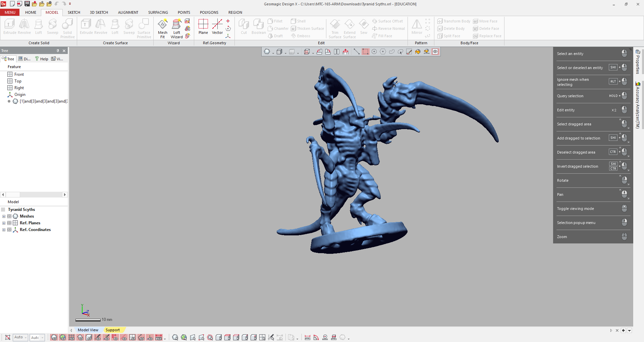The width and height of the screenshot is (644, 342).
Task: Switch to the POLYGONS ribbon tab
Action: (209, 12)
